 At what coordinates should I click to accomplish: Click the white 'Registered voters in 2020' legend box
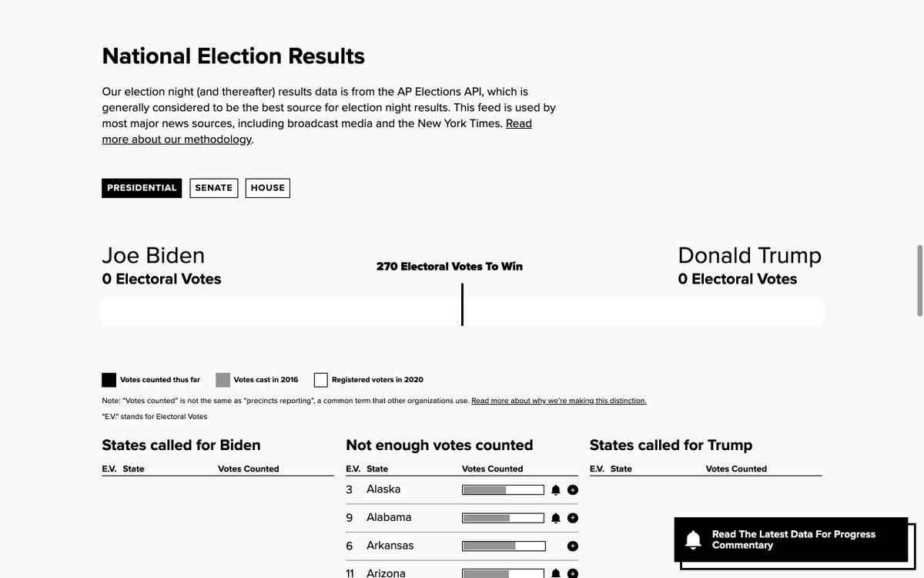tap(321, 380)
